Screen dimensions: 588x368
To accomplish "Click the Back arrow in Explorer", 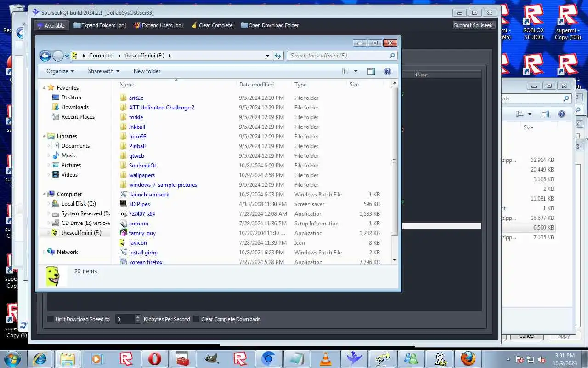I will 45,56.
